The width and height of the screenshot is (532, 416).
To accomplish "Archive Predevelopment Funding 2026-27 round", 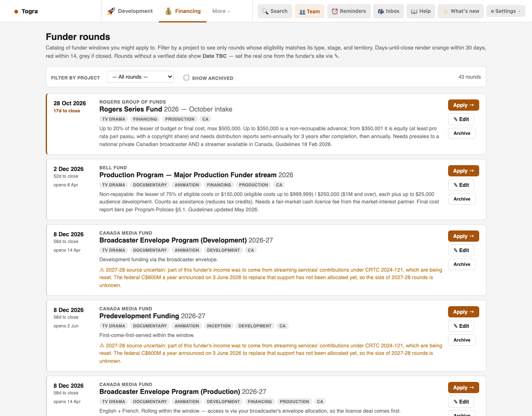I will pyautogui.click(x=462, y=340).
